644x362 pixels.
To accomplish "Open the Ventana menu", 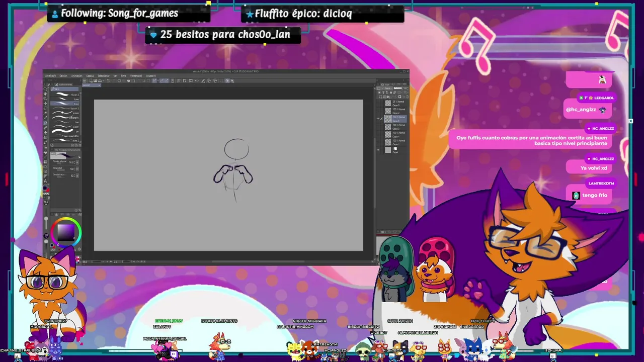I will [136, 76].
